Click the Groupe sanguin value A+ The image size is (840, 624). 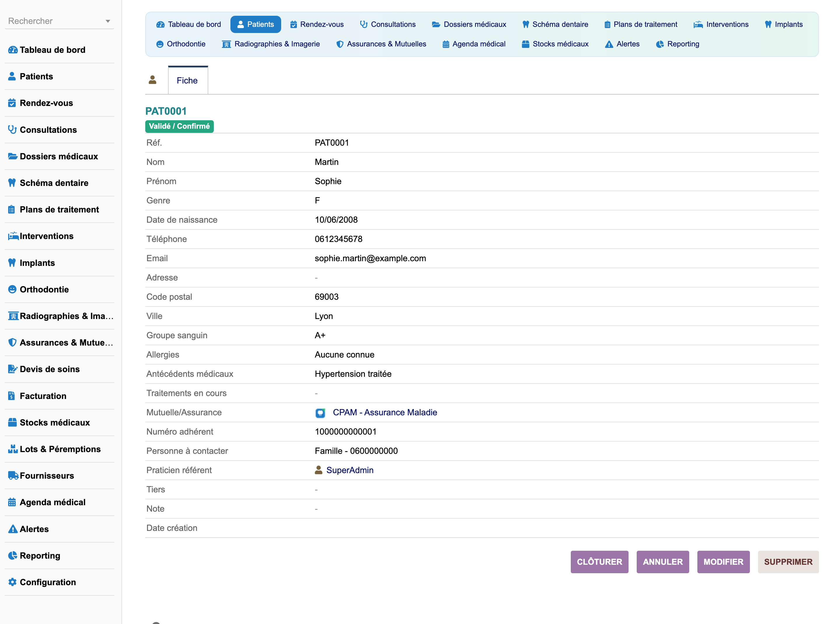click(320, 335)
